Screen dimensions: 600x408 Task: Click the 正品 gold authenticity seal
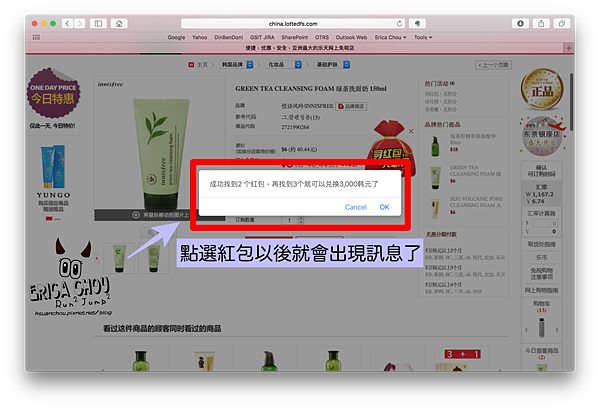pos(541,89)
